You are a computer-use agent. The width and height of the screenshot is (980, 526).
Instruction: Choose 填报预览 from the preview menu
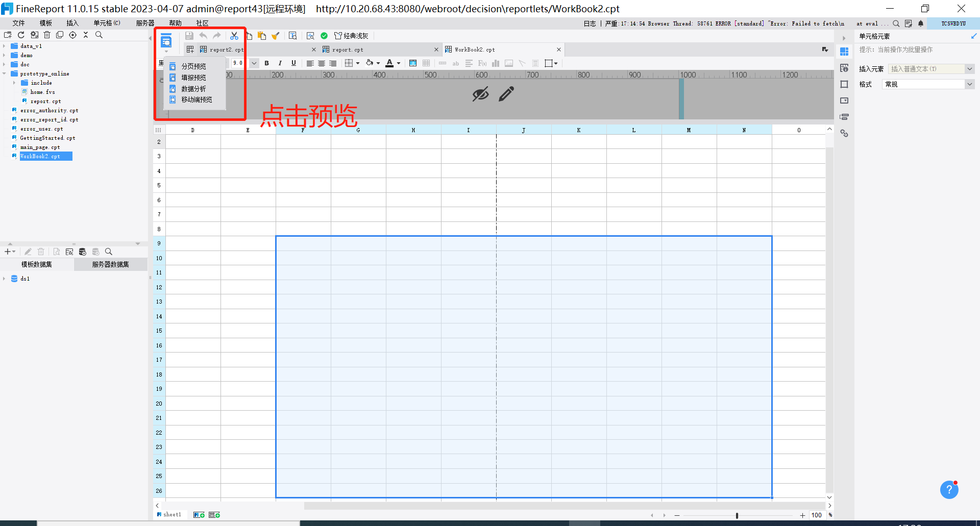(193, 78)
